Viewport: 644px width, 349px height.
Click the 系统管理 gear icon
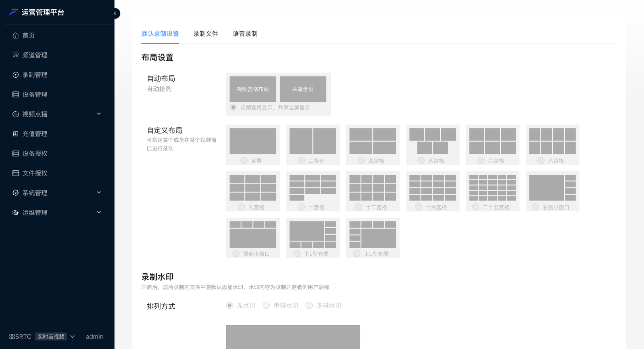16,193
